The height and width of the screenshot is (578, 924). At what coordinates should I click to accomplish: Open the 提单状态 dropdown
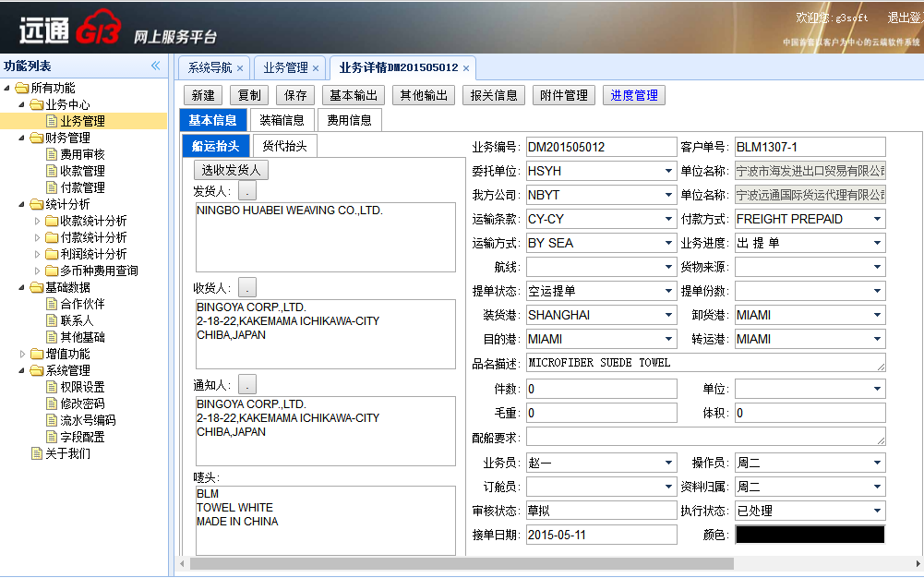[x=668, y=291]
